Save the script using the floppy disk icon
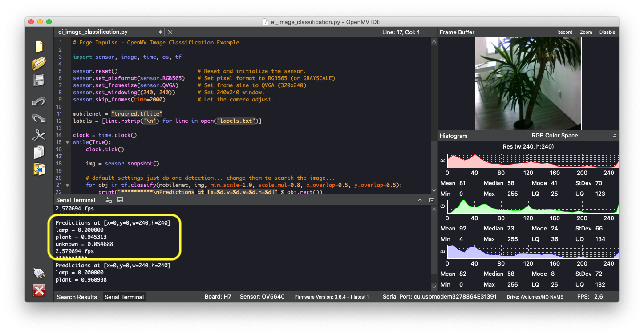Screen dimensions: 644x335 pyautogui.click(x=39, y=81)
